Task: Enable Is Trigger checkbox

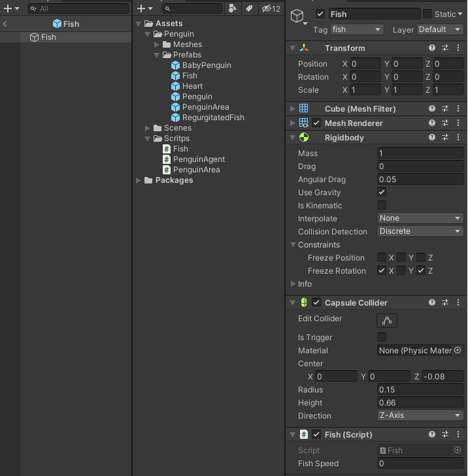Action: 382,337
